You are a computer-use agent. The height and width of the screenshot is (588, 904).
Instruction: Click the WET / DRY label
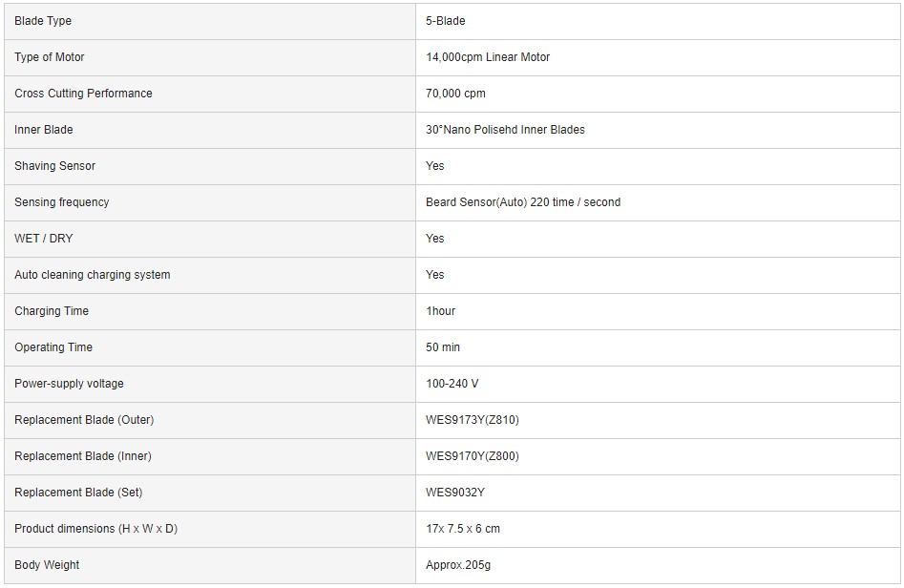pos(43,239)
